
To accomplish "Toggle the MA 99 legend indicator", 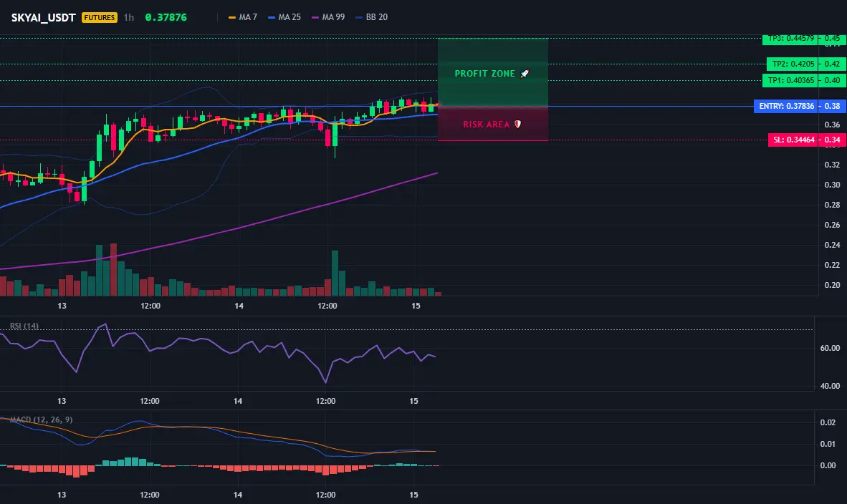I will pyautogui.click(x=328, y=17).
